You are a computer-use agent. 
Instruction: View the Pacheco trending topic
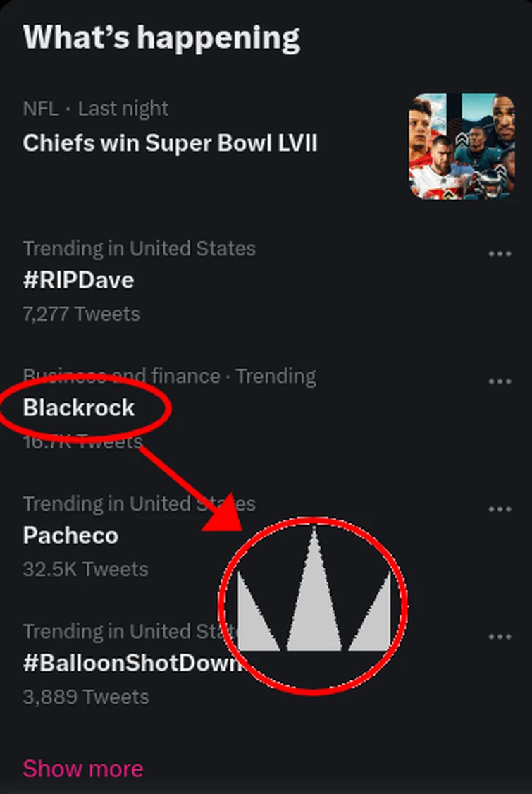(70, 535)
